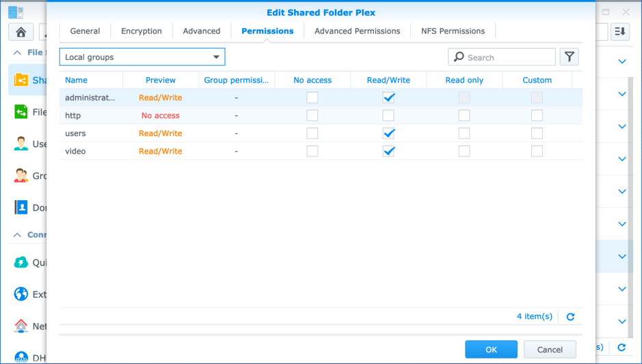Check No access for video group
The width and height of the screenshot is (642, 364).
(x=312, y=152)
